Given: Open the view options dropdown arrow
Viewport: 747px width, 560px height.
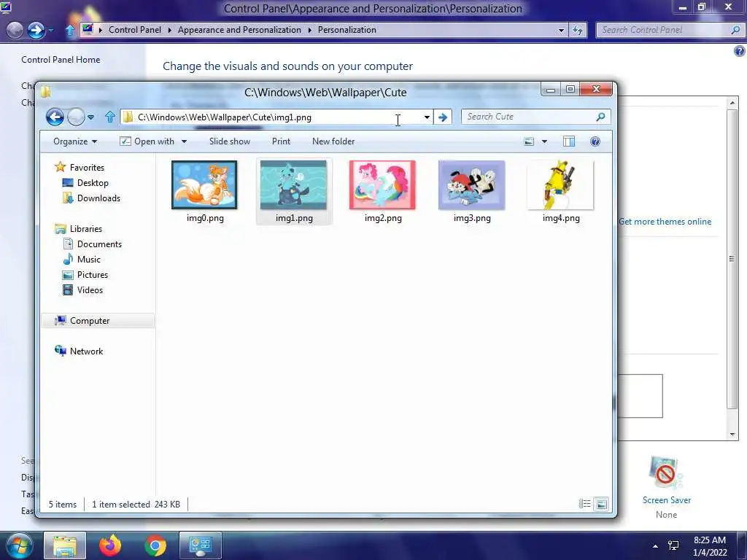Looking at the screenshot, I should [x=544, y=141].
